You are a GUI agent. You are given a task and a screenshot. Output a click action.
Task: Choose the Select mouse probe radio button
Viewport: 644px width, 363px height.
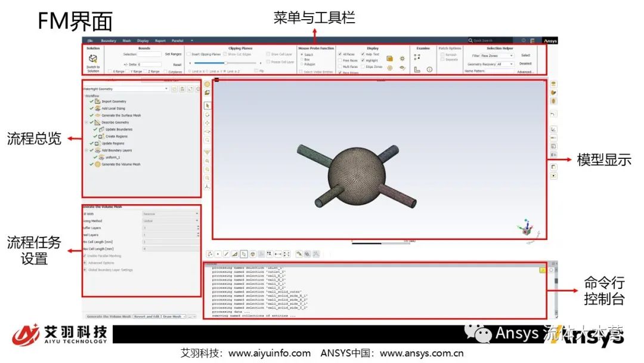(x=302, y=54)
